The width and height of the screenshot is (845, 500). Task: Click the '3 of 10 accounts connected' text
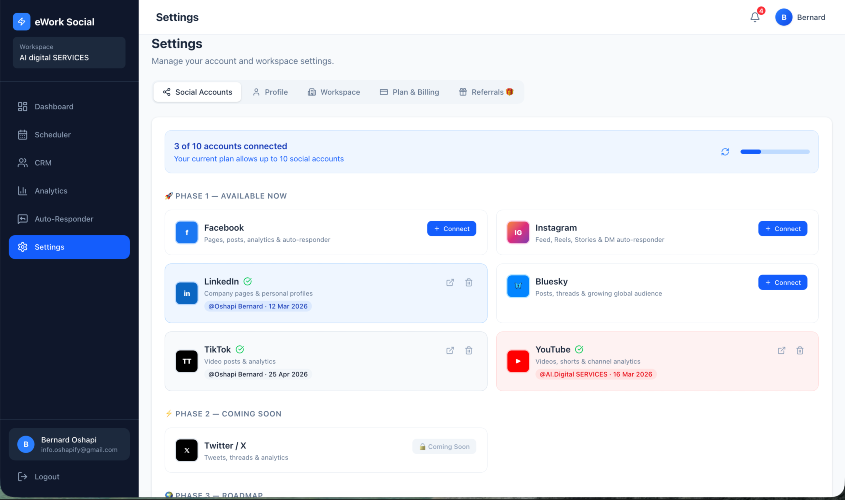pyautogui.click(x=230, y=146)
